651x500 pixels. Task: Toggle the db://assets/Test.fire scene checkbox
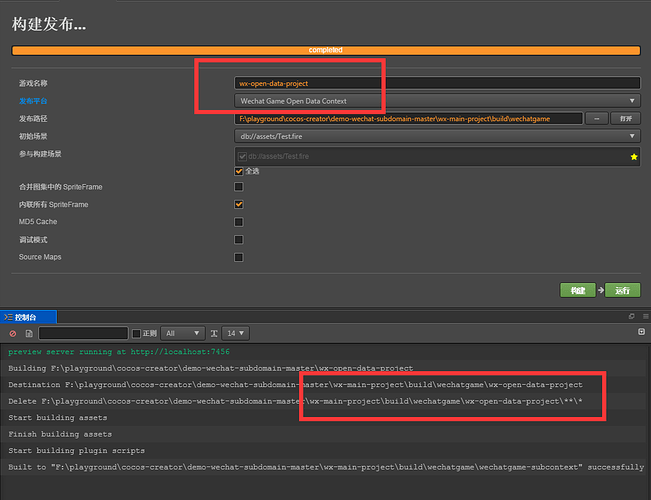pos(242,157)
